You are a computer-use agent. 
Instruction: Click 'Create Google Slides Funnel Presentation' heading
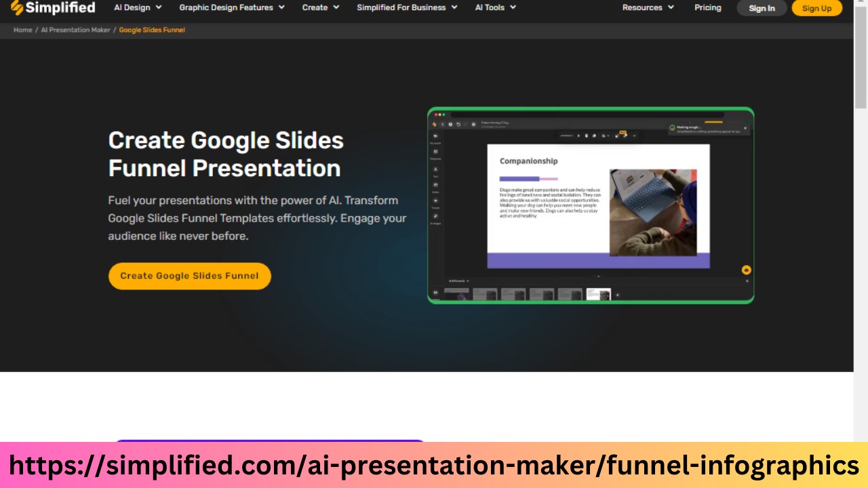point(226,154)
